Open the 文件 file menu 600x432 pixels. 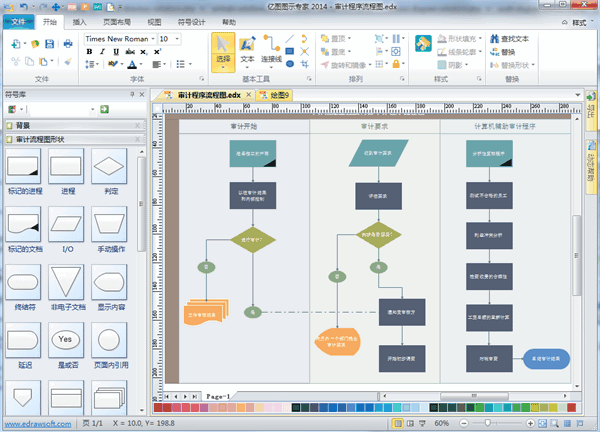pos(18,22)
